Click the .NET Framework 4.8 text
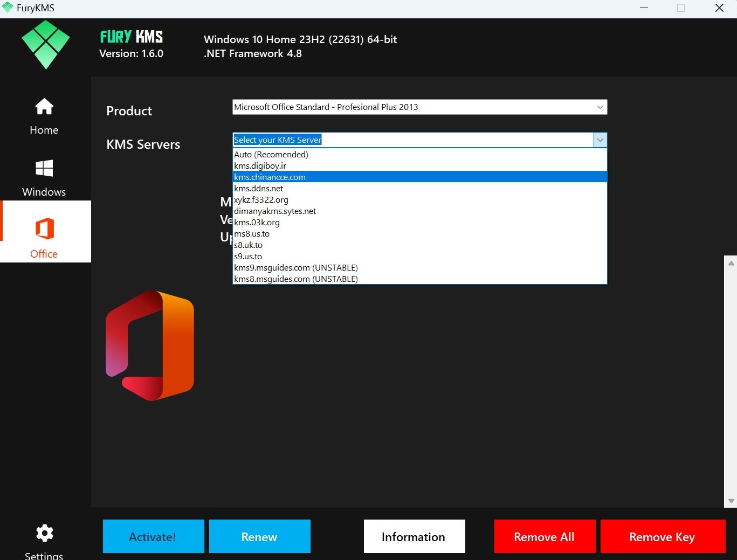This screenshot has width=737, height=560. tap(253, 53)
